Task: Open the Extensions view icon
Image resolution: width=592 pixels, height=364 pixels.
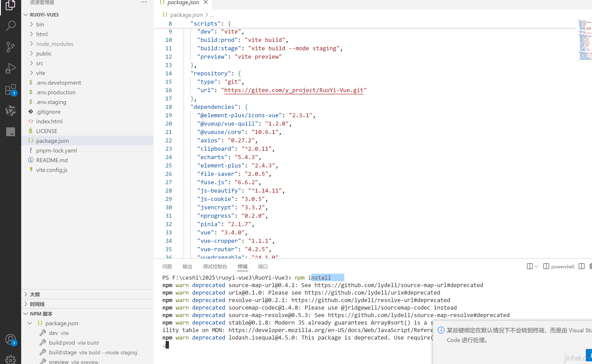Action: tap(10, 89)
